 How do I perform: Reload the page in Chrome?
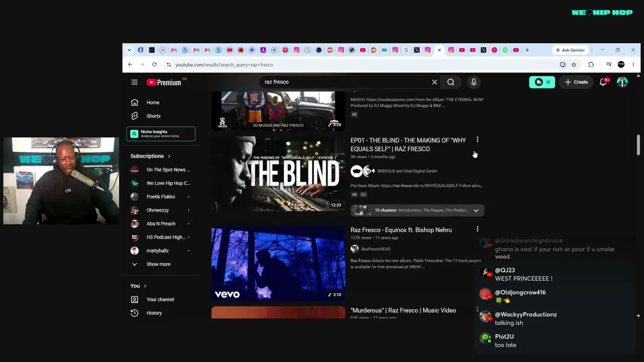tap(154, 64)
